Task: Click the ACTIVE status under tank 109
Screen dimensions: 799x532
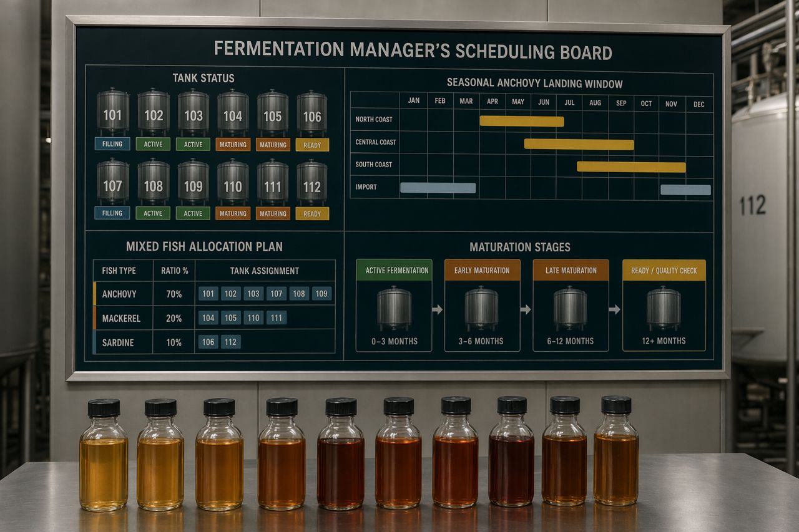Action: coord(193,213)
